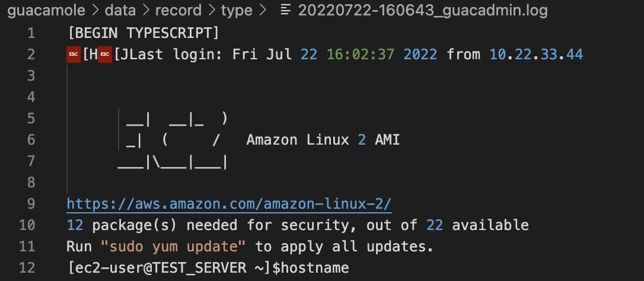The width and height of the screenshot is (644, 281).
Task: Click the 10.22.33.44 IP address
Action: (x=536, y=55)
